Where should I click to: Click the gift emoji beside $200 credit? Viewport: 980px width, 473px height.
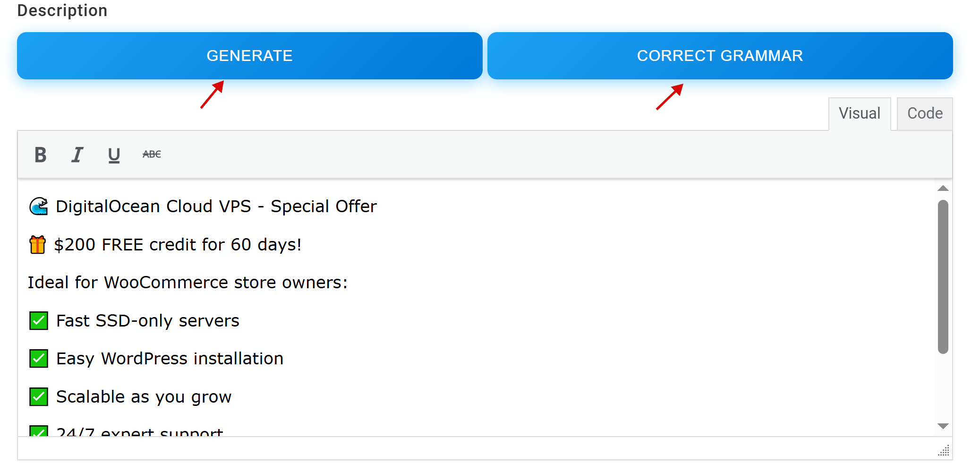pyautogui.click(x=38, y=245)
